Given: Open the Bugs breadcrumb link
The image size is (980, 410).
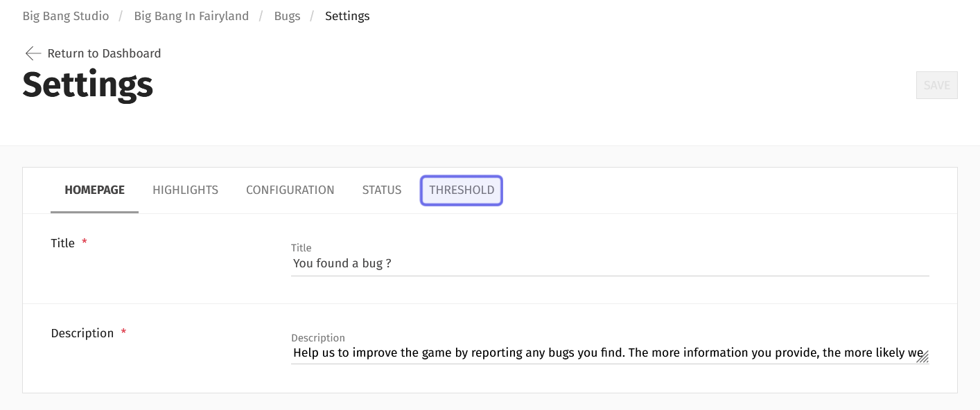Looking at the screenshot, I should (x=287, y=16).
